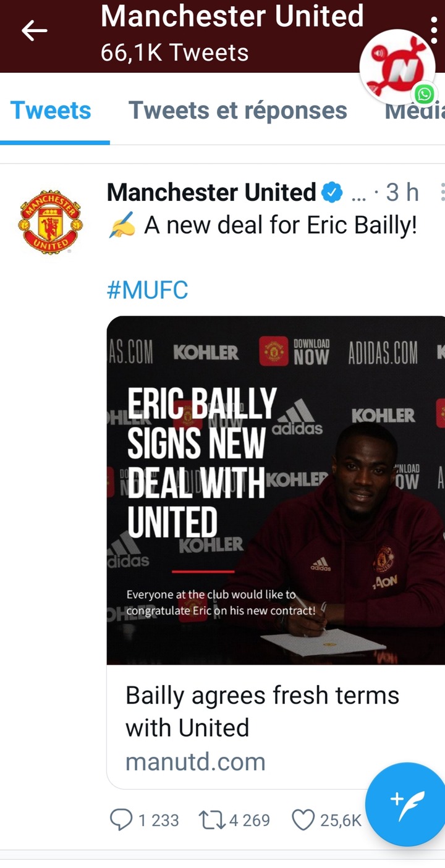The width and height of the screenshot is (445, 868).
Task: Switch to Tweets et réponses tab
Action: (238, 111)
